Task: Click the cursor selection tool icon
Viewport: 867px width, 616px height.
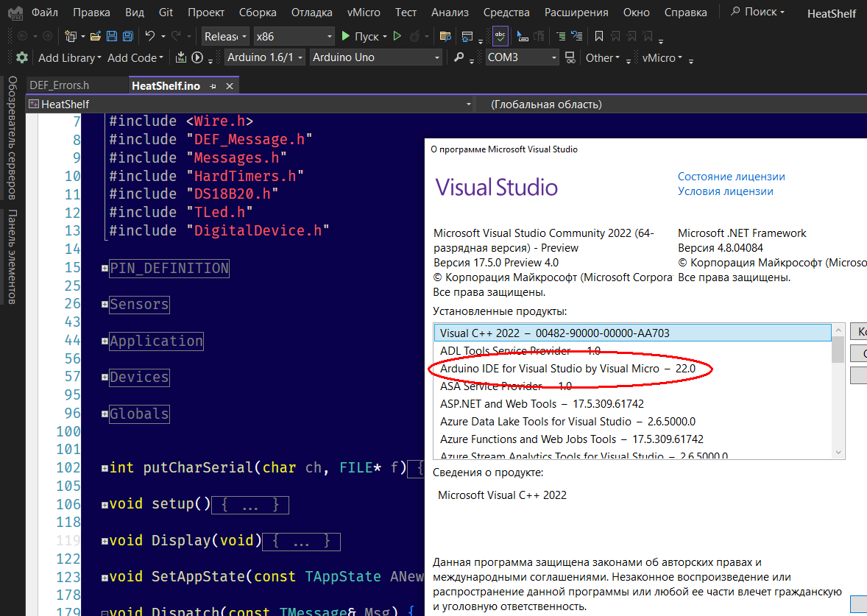Action: click(522, 37)
